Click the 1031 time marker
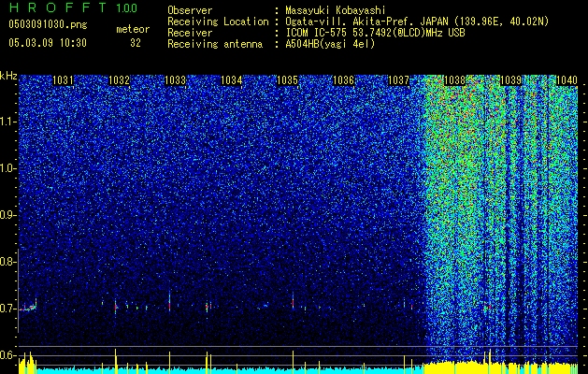The height and width of the screenshot is (374, 588). (63, 80)
